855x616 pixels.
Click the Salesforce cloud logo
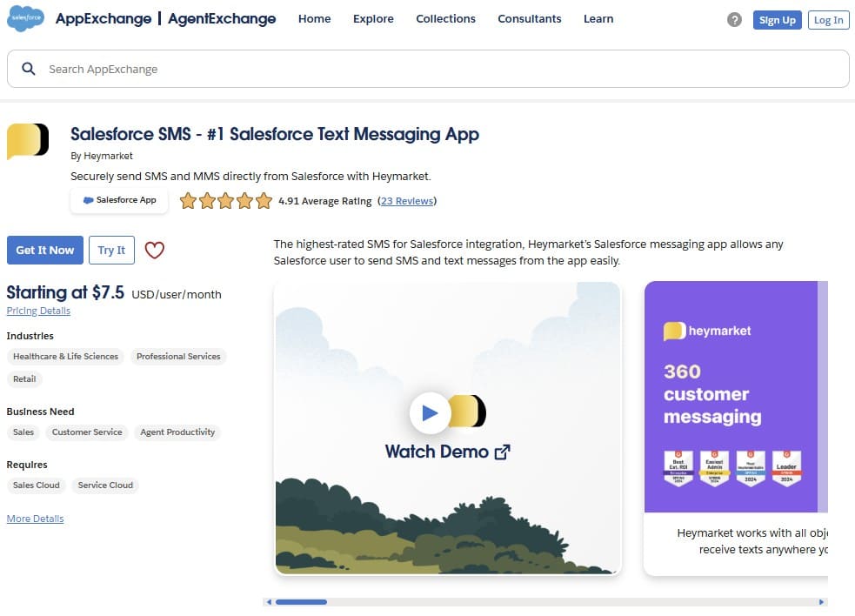[25, 18]
